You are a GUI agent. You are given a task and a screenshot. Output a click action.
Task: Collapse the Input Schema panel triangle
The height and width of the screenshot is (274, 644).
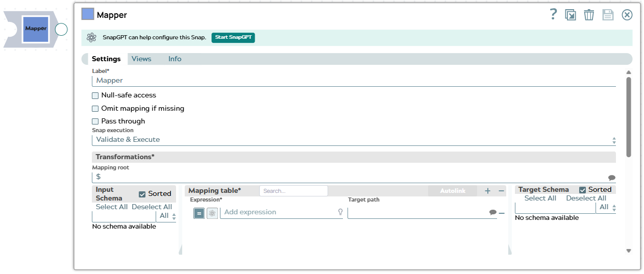tap(180, 250)
